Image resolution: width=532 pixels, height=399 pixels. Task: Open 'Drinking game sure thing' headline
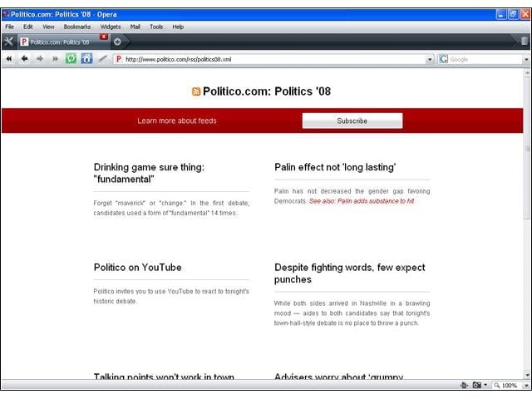click(x=149, y=173)
